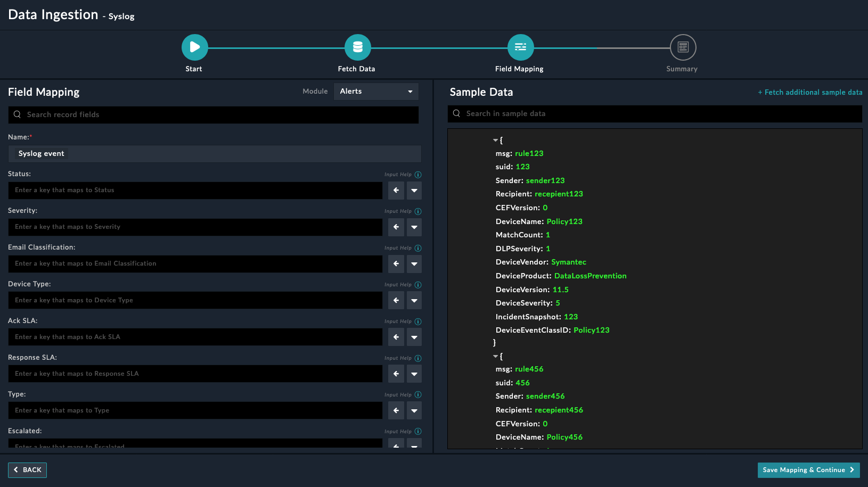Focus the Search record fields box
The height and width of the screenshot is (487, 868).
213,115
